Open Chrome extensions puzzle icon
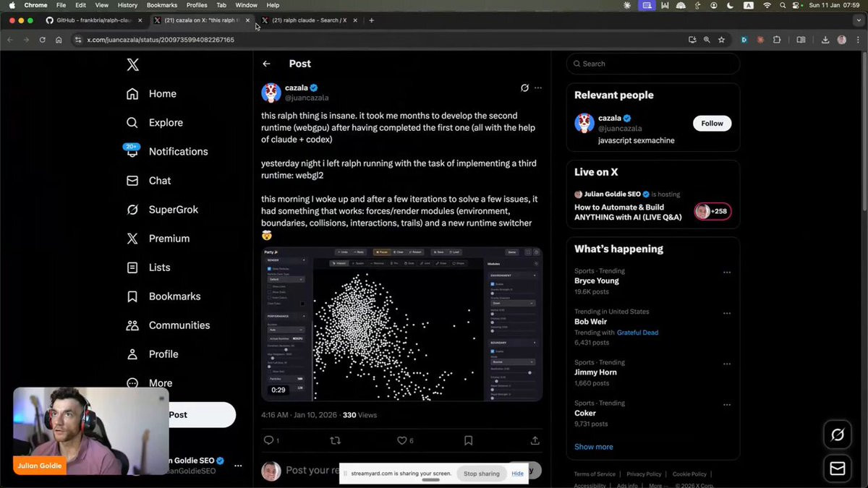The width and height of the screenshot is (868, 488). pyautogui.click(x=777, y=40)
